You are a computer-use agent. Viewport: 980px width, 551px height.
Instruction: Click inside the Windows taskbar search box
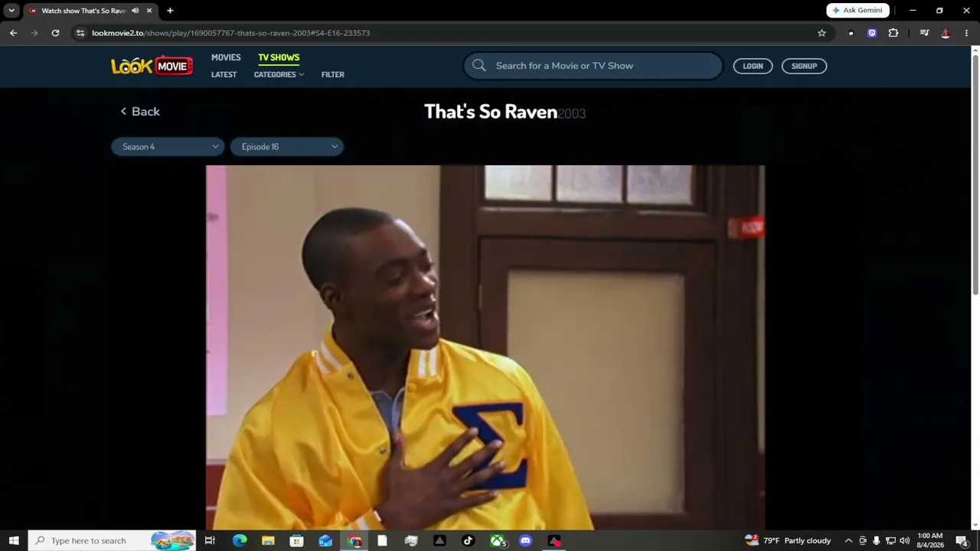tap(112, 540)
